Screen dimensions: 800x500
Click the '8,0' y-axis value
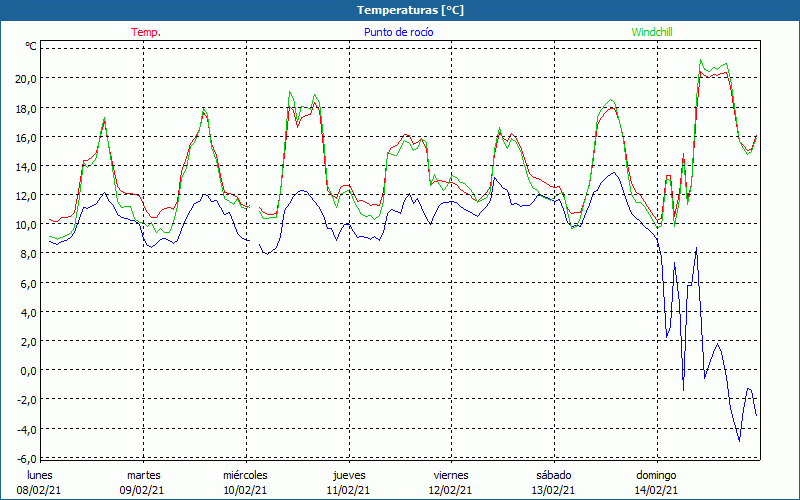[x=29, y=255]
